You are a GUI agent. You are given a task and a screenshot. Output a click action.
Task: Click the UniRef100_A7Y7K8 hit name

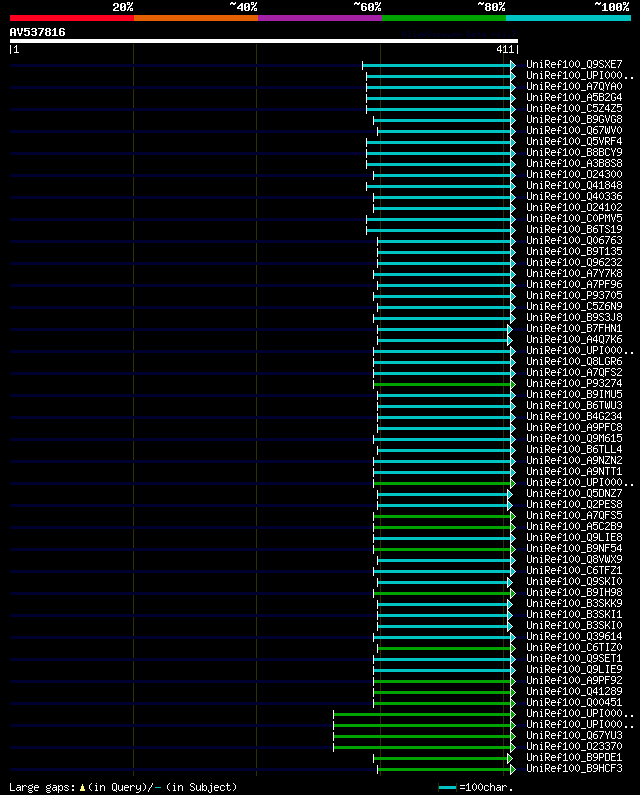574,273
